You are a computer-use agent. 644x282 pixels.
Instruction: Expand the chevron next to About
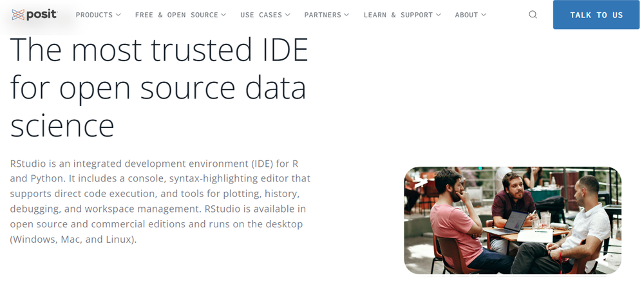[x=484, y=15]
